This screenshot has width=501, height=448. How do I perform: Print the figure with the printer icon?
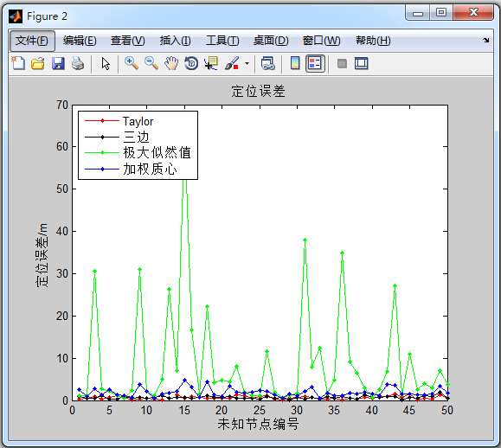tap(78, 63)
